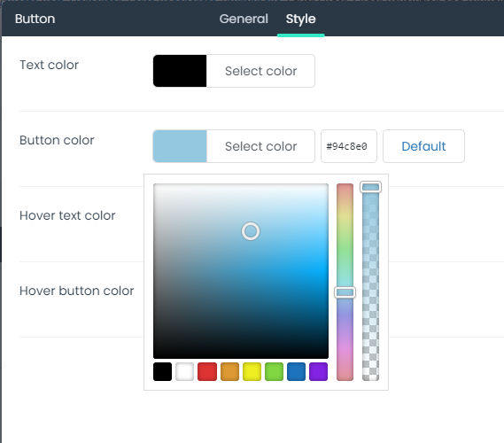Click the circular saturation picker cursor
504x443 pixels.
click(x=251, y=231)
